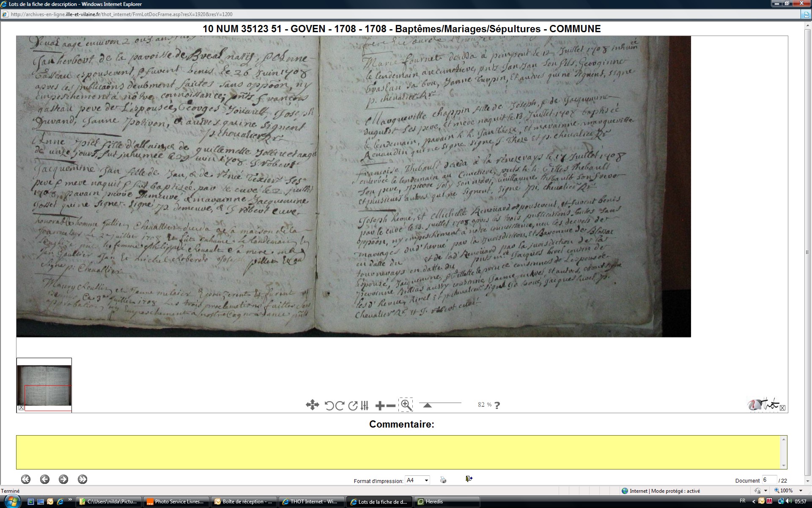
Task: Rotate image counterclockwise
Action: coord(329,406)
